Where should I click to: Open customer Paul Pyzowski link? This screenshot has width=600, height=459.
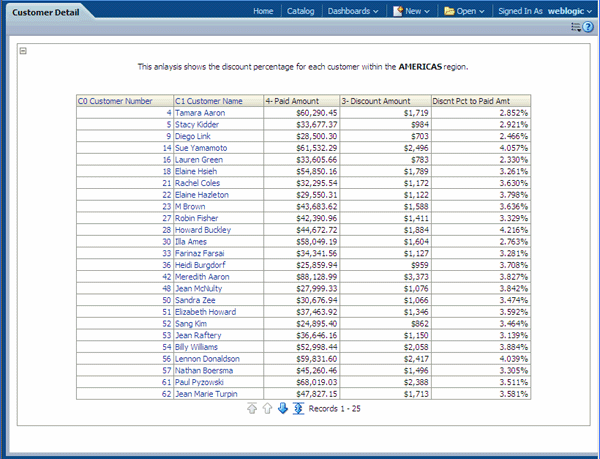tap(199, 382)
